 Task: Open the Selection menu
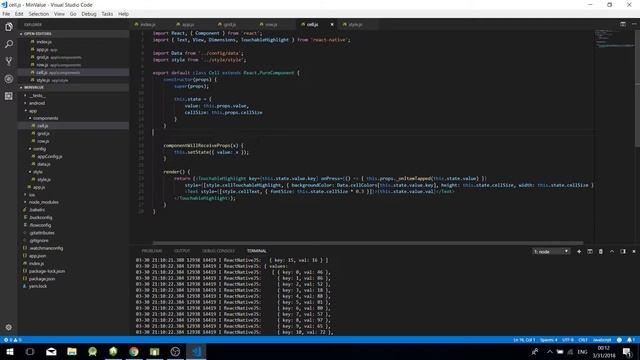38,13
